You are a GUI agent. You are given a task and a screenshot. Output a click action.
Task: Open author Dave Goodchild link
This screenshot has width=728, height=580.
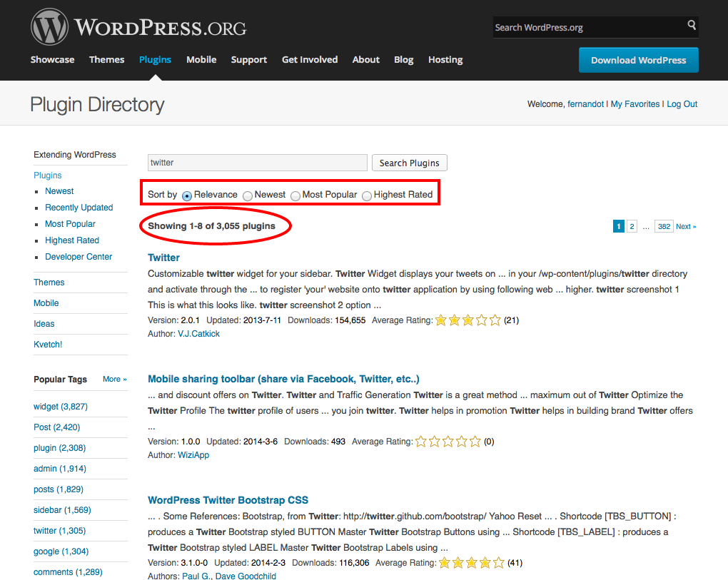[x=246, y=576]
